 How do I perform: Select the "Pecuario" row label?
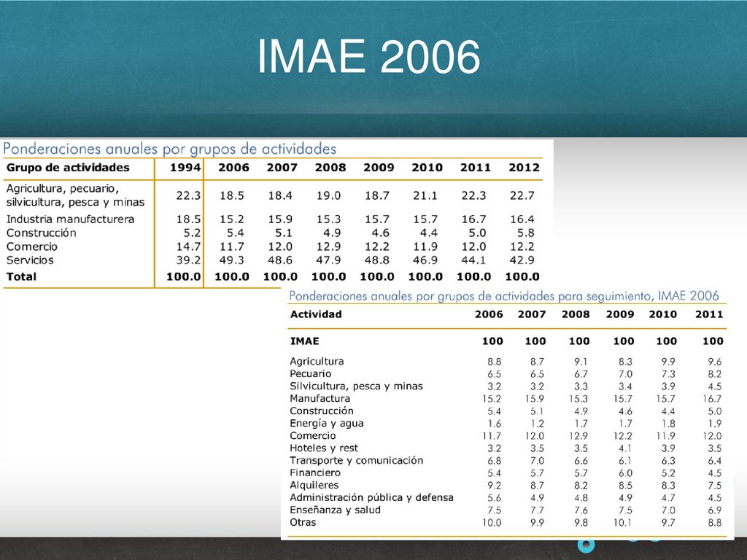pos(310,374)
